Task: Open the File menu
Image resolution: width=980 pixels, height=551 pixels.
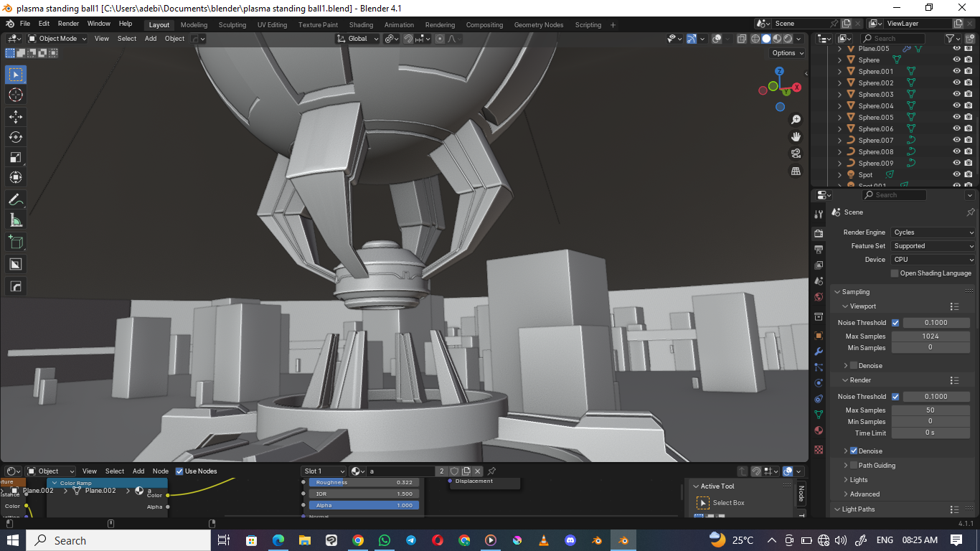Action: pyautogui.click(x=25, y=24)
